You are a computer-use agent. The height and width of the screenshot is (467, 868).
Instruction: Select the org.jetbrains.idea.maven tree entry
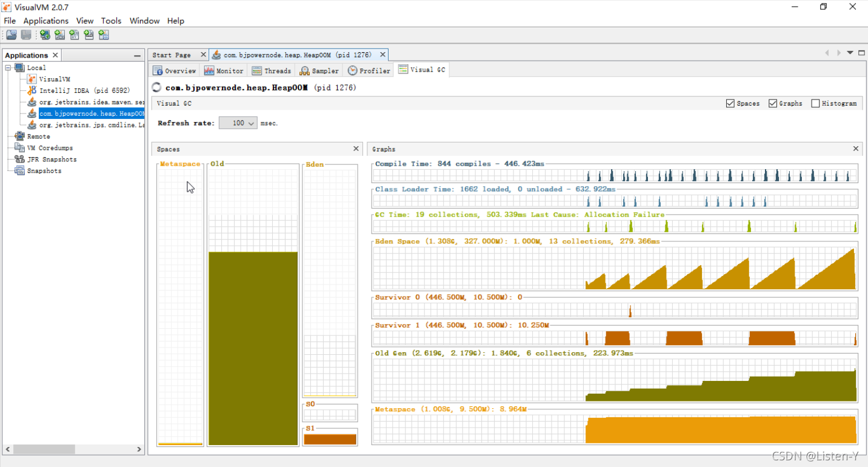[x=92, y=102]
